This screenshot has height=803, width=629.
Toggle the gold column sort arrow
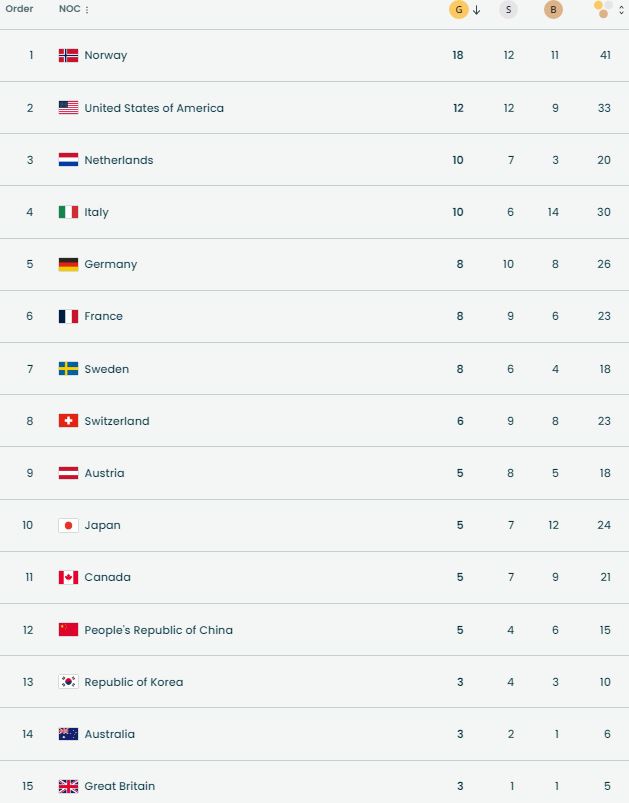477,10
